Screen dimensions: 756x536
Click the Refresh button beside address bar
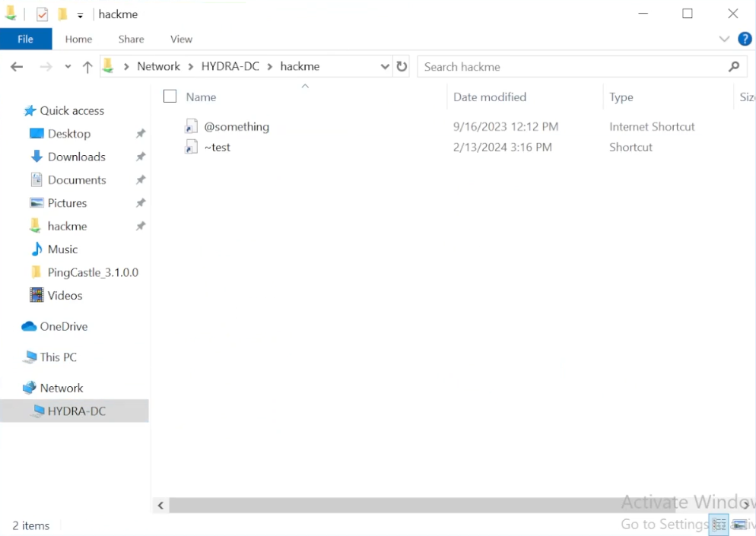tap(402, 67)
